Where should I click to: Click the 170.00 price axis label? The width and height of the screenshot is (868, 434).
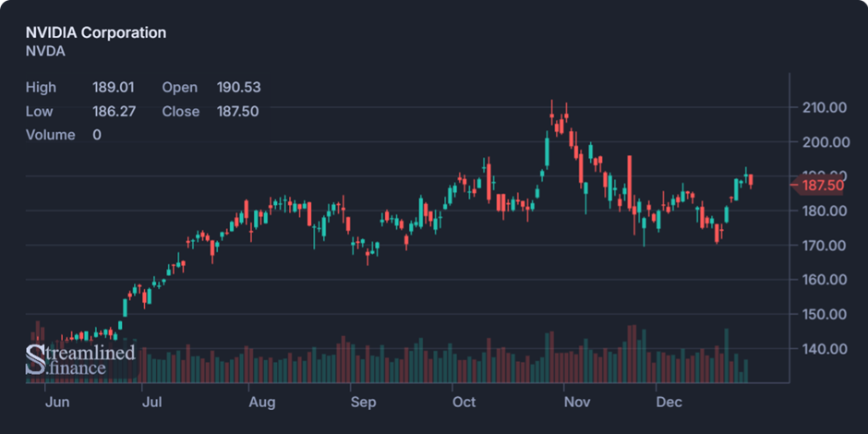tap(826, 246)
